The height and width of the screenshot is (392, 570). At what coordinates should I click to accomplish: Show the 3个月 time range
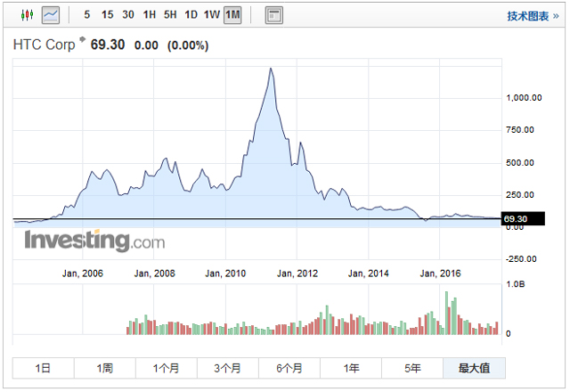[228, 368]
